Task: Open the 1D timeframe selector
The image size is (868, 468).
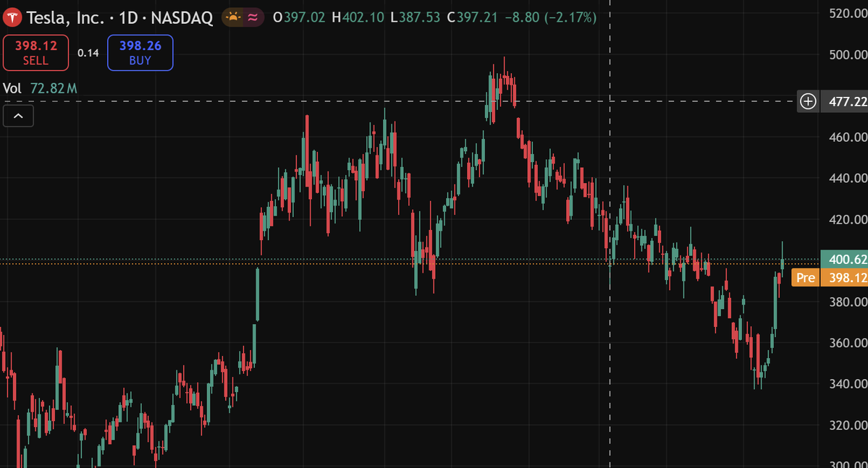Action: (x=131, y=16)
